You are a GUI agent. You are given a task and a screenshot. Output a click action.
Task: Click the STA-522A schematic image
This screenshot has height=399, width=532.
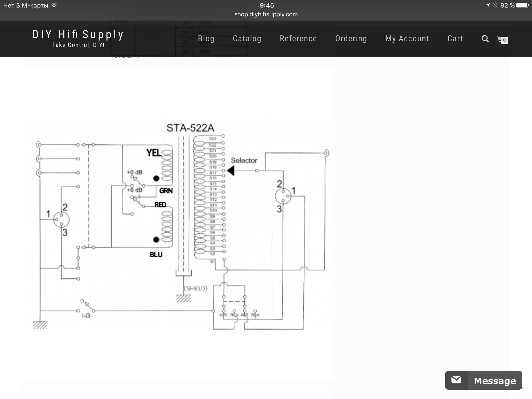(x=178, y=223)
